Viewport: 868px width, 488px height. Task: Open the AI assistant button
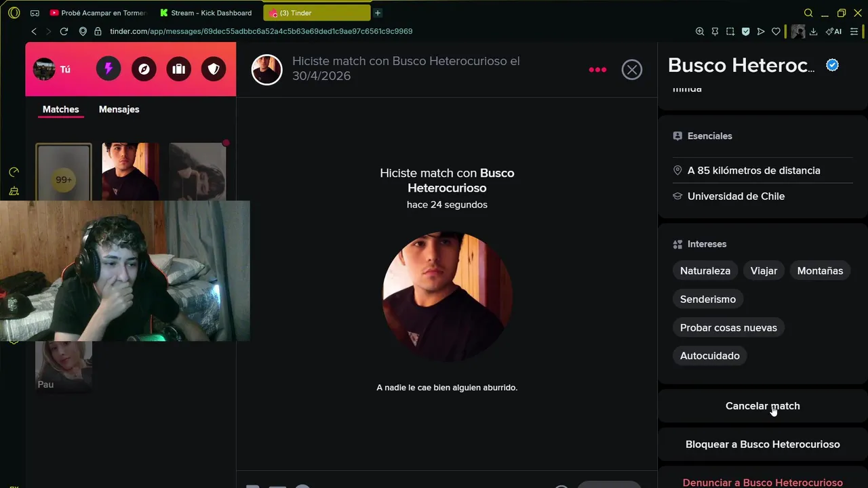(834, 31)
